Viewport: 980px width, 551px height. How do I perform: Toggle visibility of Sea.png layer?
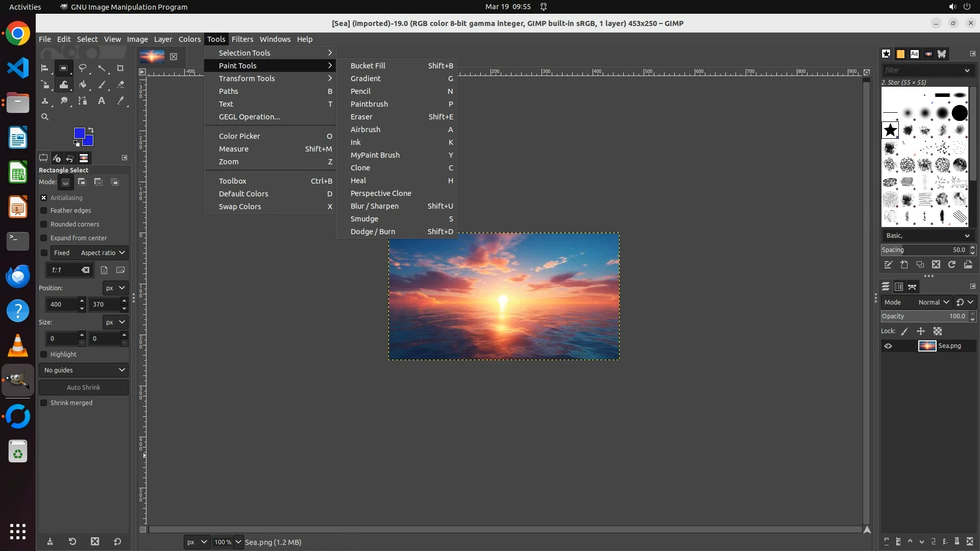(x=888, y=346)
